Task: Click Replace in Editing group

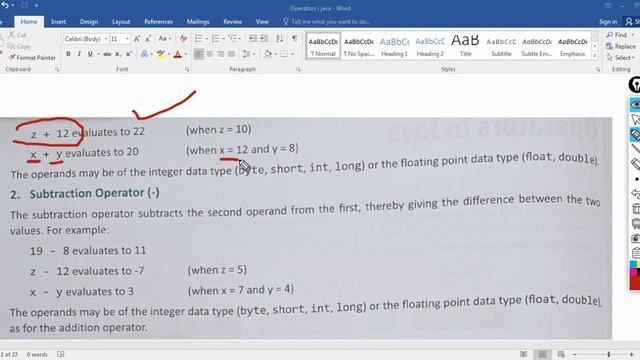Action: click(621, 47)
